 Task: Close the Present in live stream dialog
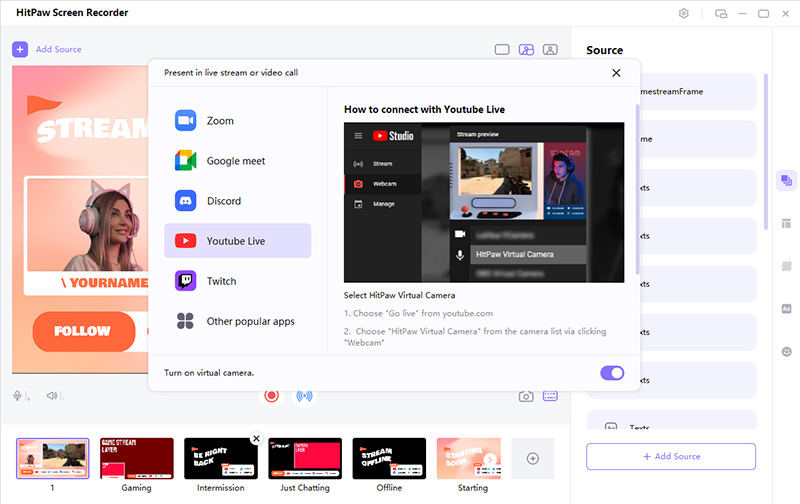tap(616, 73)
